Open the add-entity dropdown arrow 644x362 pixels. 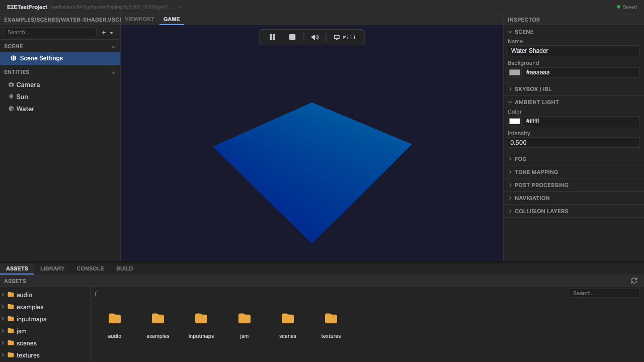112,33
